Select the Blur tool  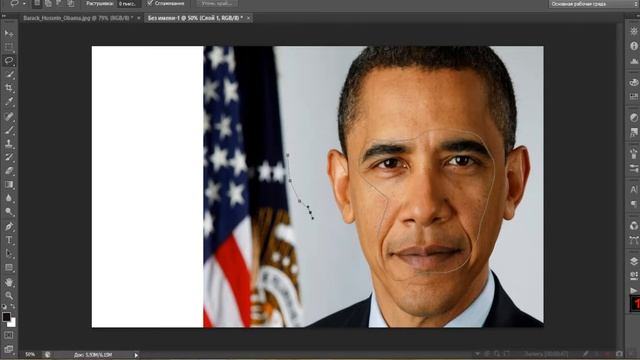pyautogui.click(x=9, y=198)
